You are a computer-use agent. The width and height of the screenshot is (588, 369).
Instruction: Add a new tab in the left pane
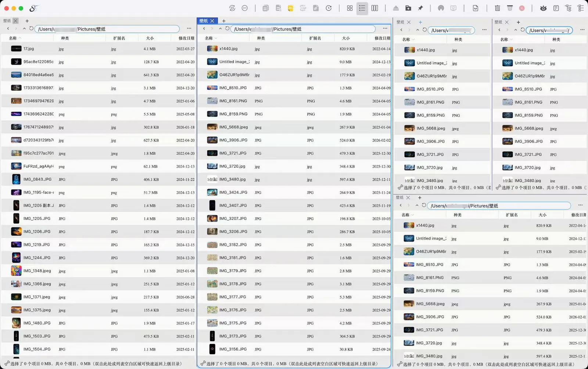point(27,21)
